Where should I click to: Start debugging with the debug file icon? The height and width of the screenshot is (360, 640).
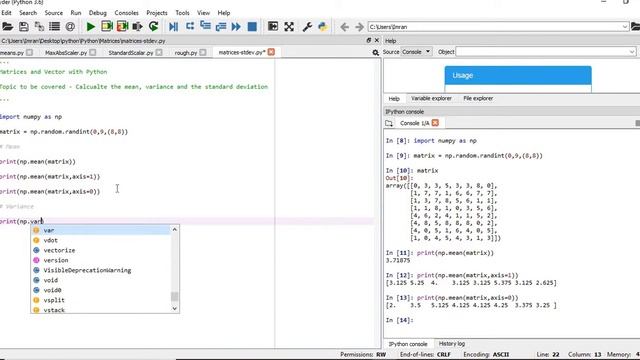point(173,27)
